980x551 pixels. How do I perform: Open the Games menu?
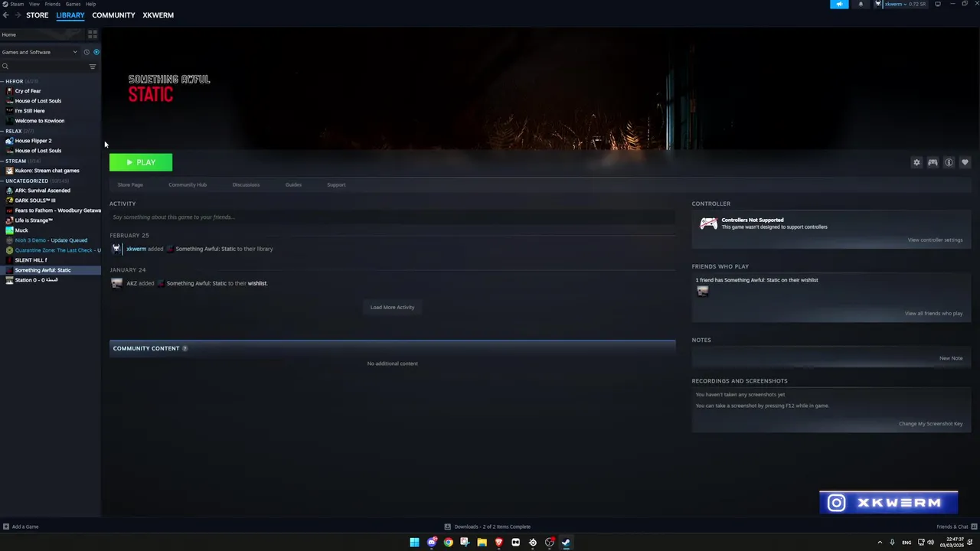point(73,4)
